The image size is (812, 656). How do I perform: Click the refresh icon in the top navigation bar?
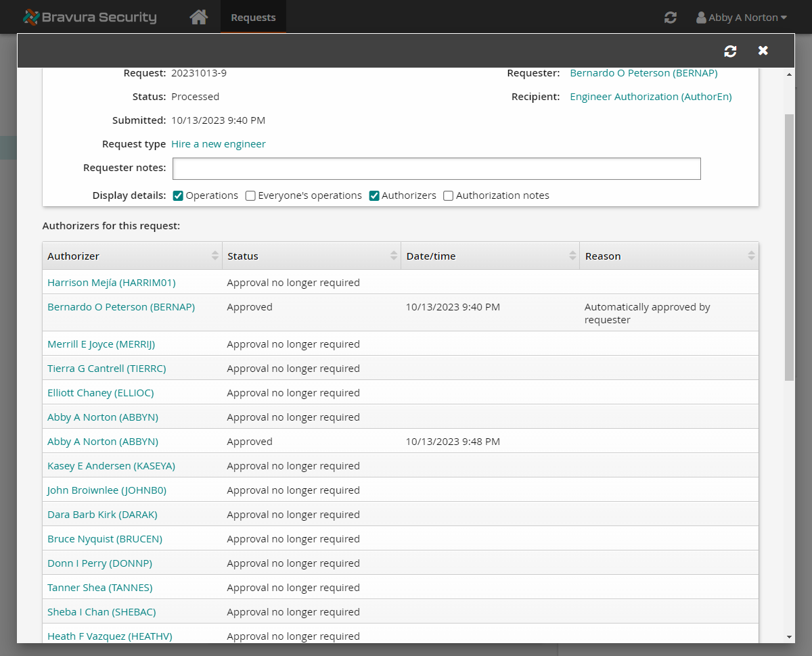(670, 18)
